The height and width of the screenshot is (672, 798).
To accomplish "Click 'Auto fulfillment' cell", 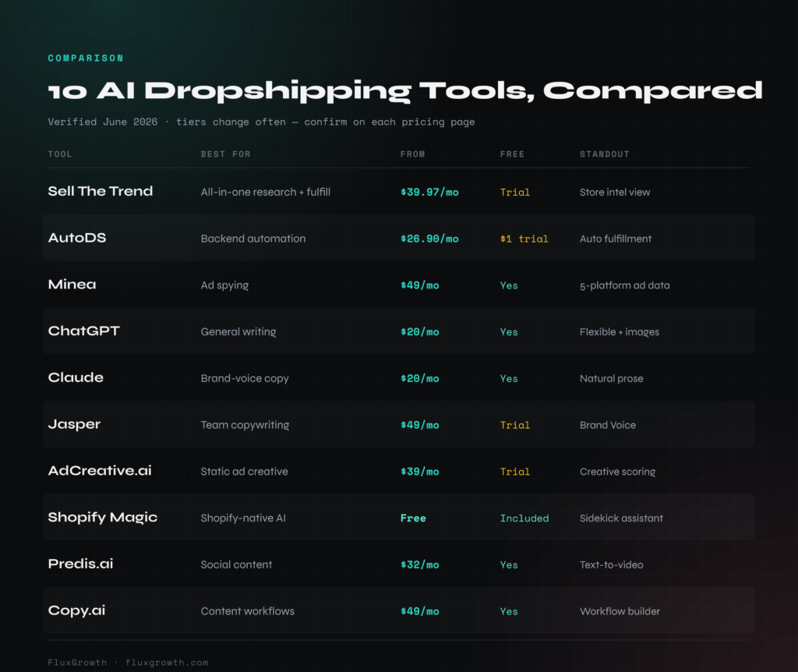I will [x=616, y=239].
